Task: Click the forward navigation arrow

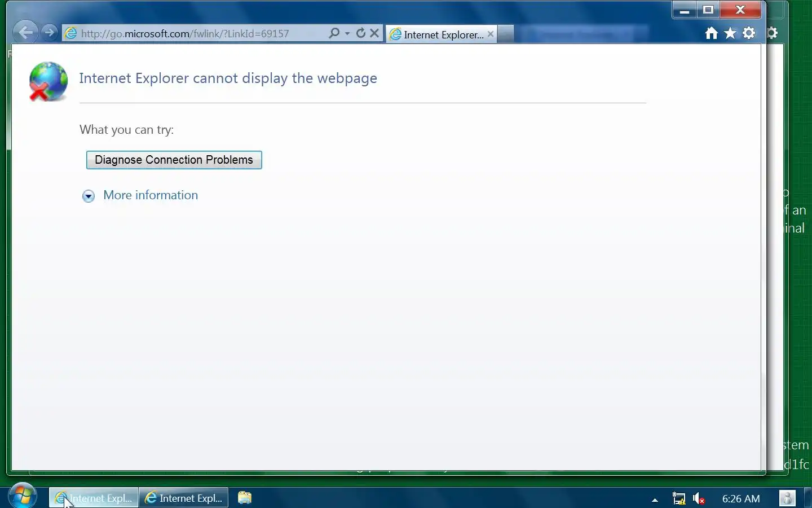Action: click(50, 32)
